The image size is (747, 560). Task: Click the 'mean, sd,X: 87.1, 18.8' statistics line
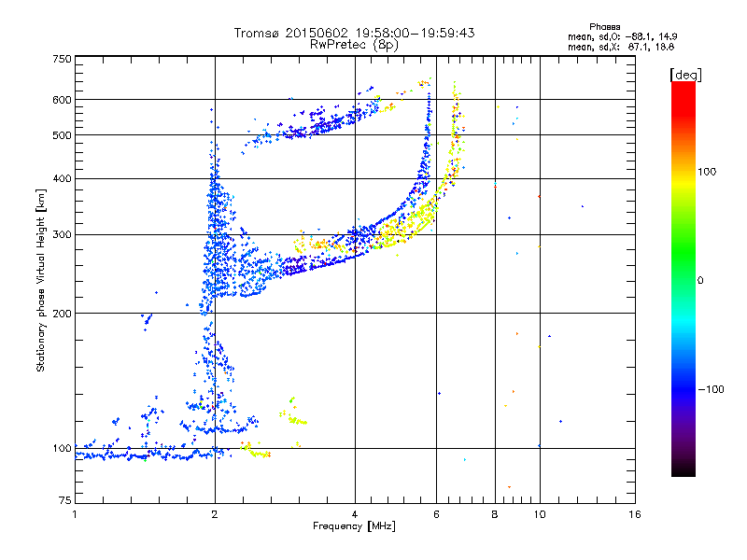pos(621,47)
